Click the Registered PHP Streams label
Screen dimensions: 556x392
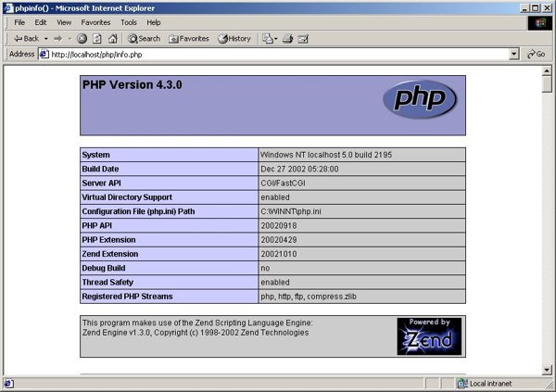tap(127, 297)
